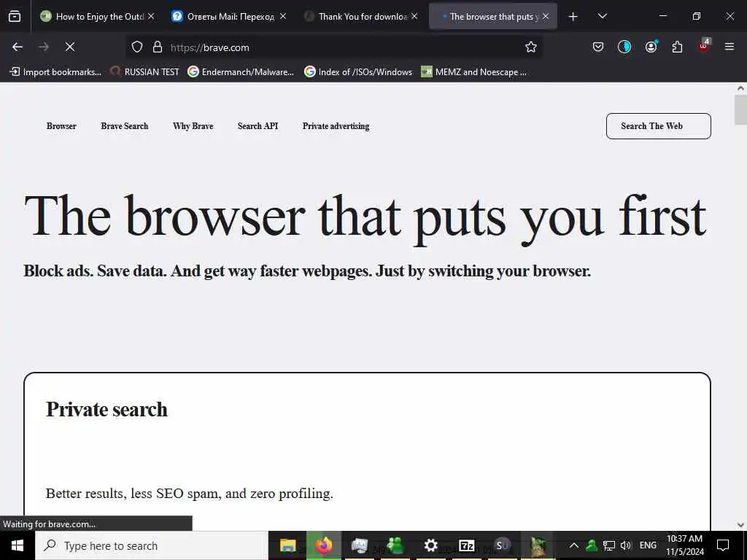Open the Brave Search nav item
Screen dimensions: 747x560
[124, 126]
